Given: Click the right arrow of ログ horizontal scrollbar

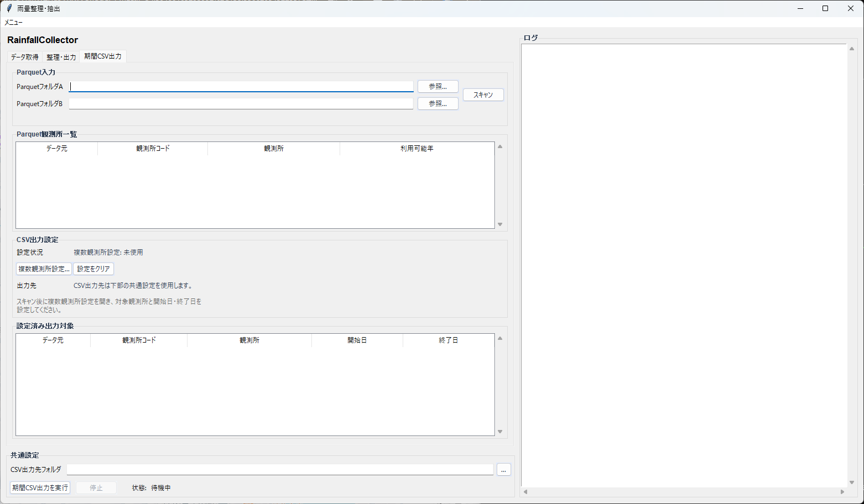Looking at the screenshot, I should click(842, 491).
